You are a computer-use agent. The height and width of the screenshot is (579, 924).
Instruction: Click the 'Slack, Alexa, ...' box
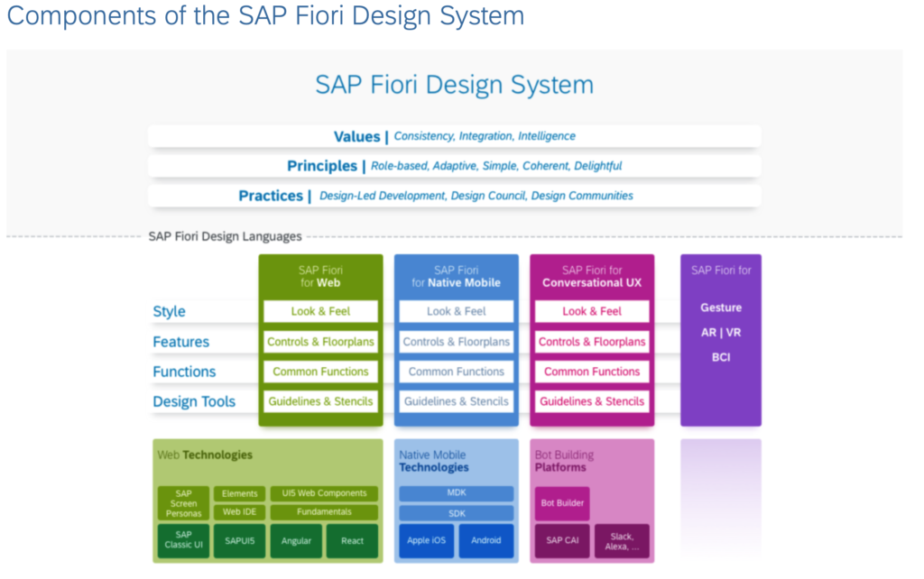pos(622,541)
